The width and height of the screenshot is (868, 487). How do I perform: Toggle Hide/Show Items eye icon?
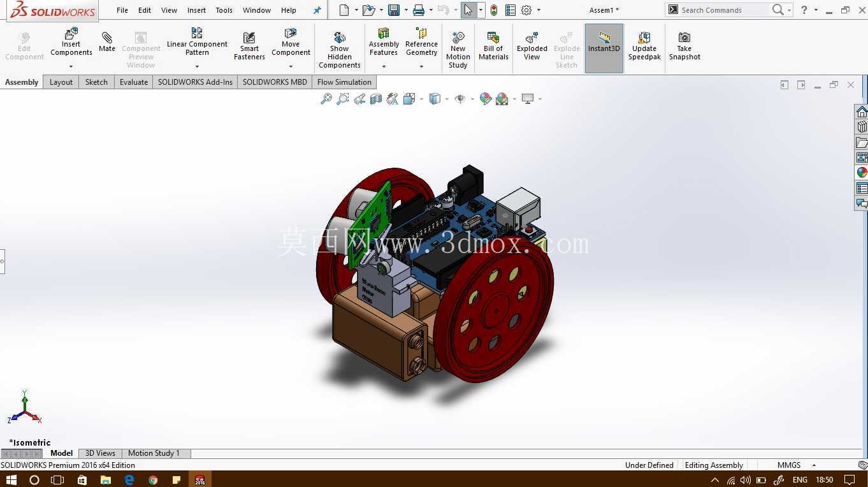459,99
